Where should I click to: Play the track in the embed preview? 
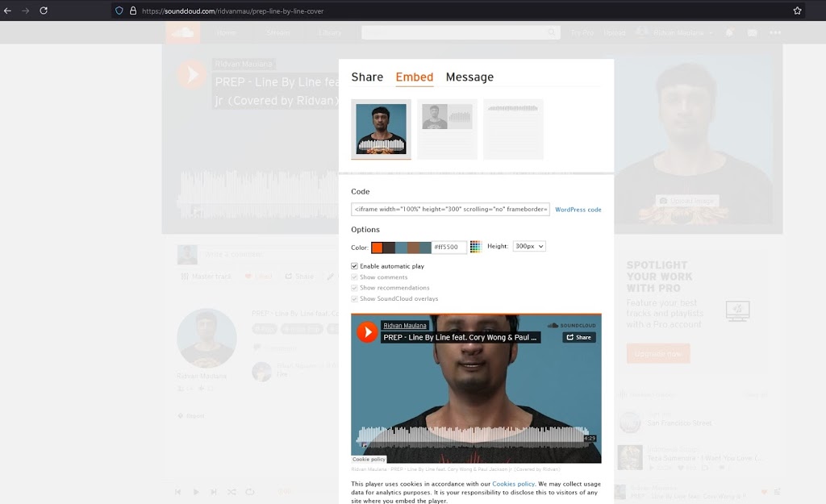[367, 331]
